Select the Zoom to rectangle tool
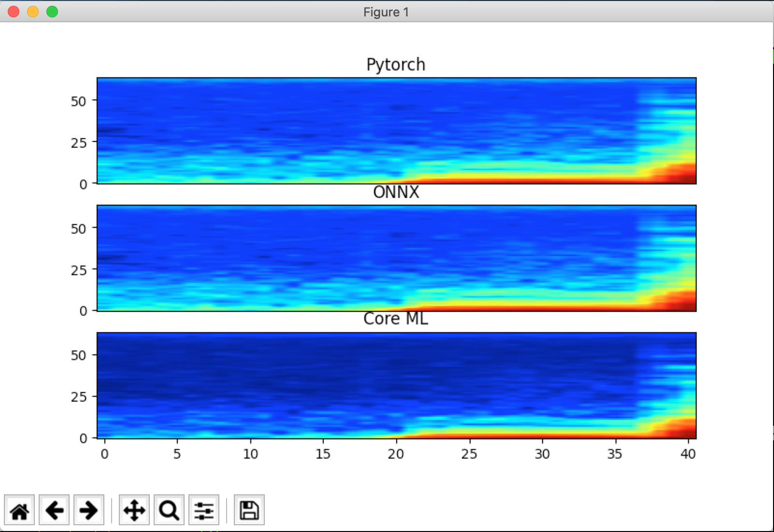The width and height of the screenshot is (774, 532). click(x=169, y=510)
